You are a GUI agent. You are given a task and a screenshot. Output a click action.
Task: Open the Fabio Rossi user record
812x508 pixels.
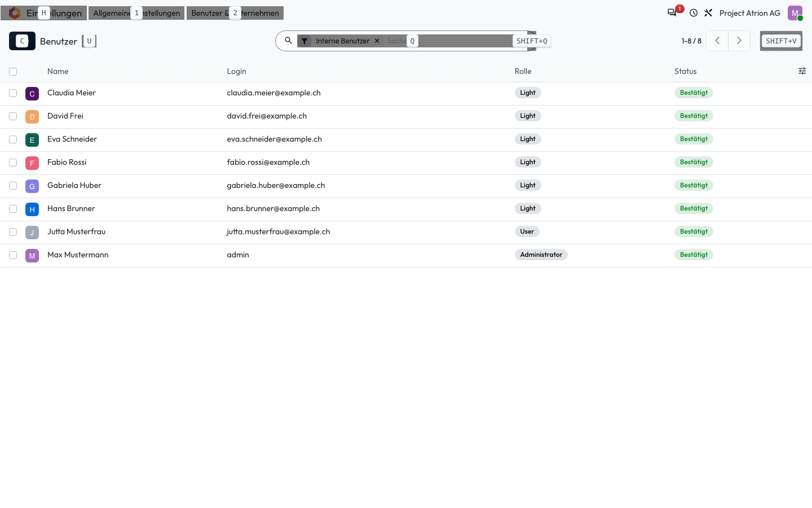67,163
